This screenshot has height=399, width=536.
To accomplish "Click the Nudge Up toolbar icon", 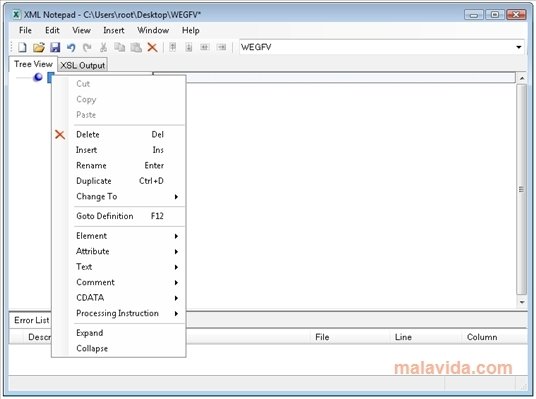I will [173, 47].
